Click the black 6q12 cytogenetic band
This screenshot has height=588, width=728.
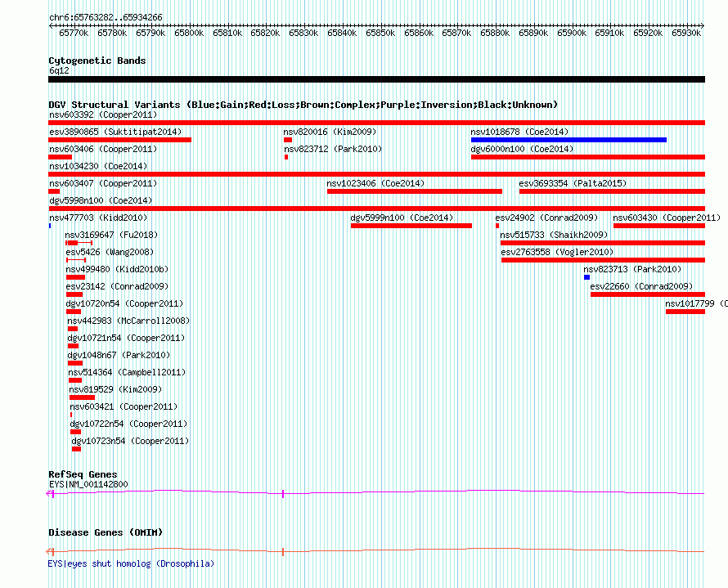click(376, 79)
